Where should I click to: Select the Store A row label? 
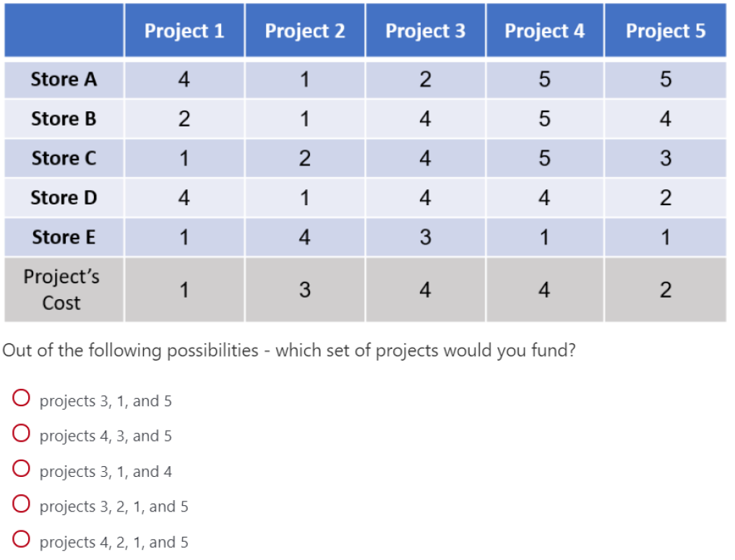click(x=64, y=79)
